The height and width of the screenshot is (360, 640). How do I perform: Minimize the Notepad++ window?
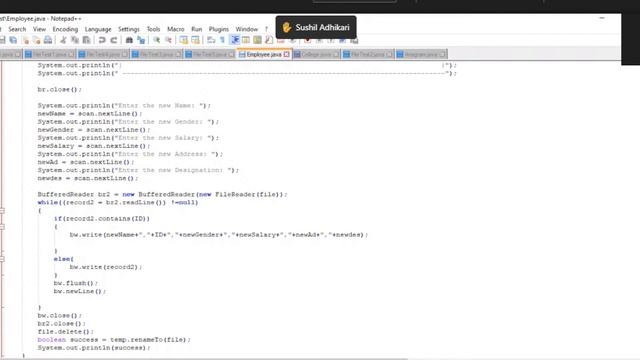click(602, 18)
